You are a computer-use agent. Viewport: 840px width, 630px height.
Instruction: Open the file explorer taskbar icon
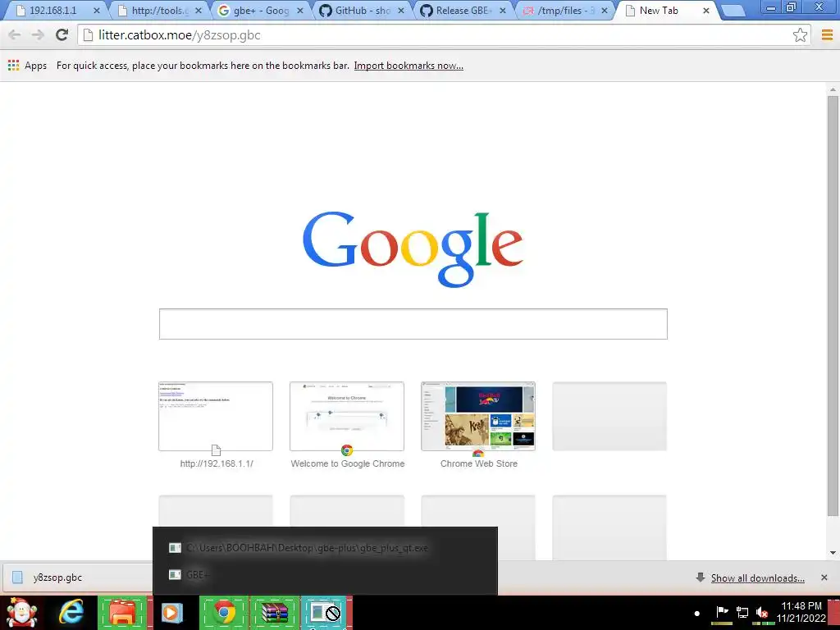pyautogui.click(x=122, y=612)
